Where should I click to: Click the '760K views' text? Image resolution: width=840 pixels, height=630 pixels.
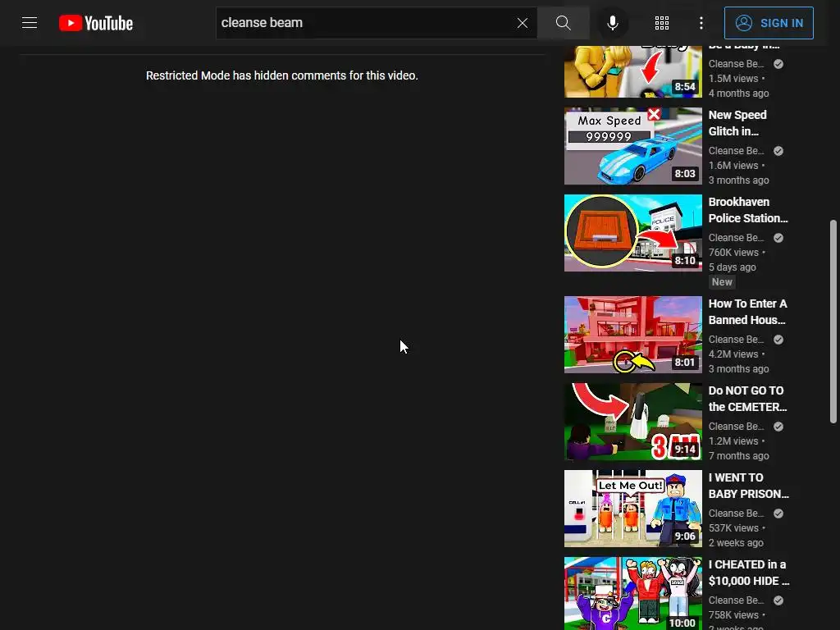point(733,253)
